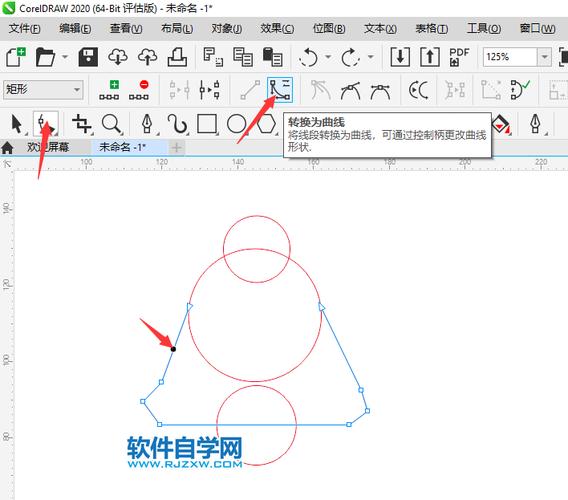Open the 窗口(W) menu
Screen dimensions: 568x500
(537, 28)
